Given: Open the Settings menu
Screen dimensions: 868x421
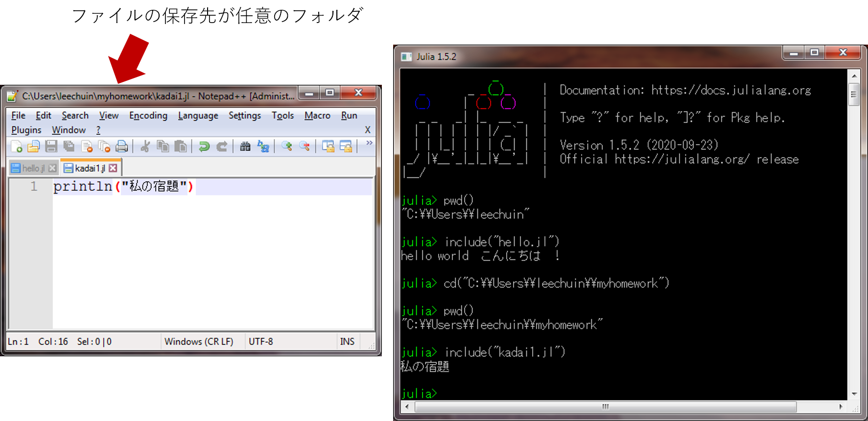Looking at the screenshot, I should [x=245, y=116].
